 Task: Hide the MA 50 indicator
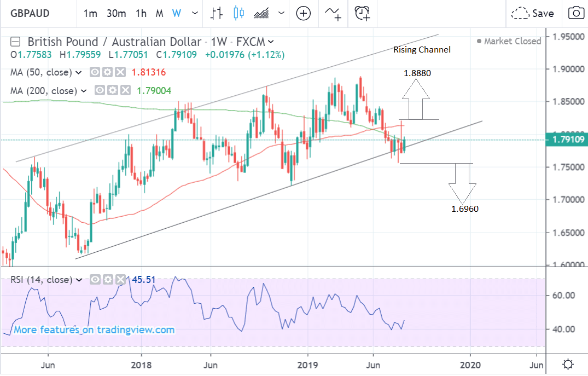click(x=95, y=72)
